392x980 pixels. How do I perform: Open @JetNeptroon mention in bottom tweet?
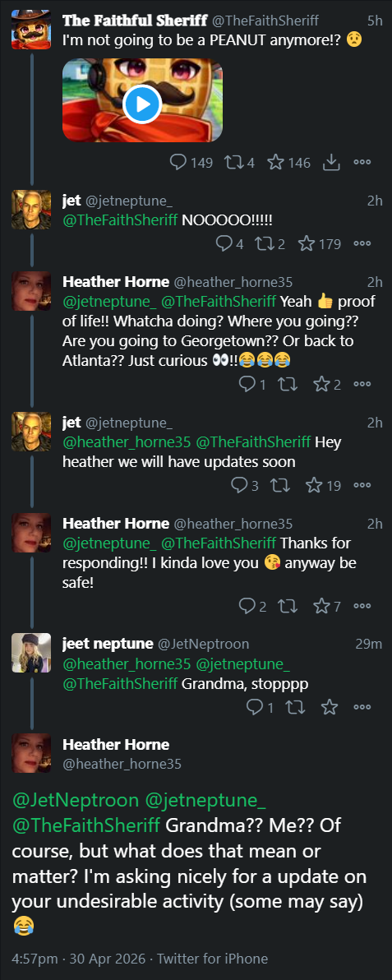click(x=76, y=799)
